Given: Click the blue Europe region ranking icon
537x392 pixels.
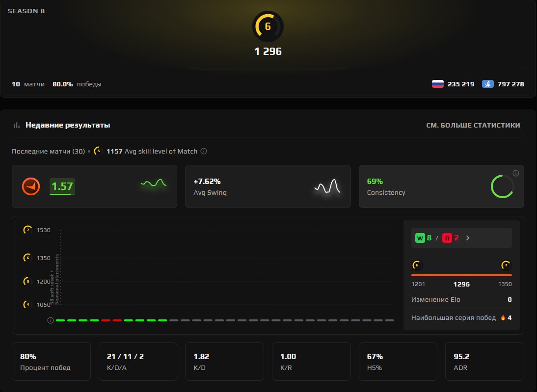Looking at the screenshot, I should [x=488, y=84].
